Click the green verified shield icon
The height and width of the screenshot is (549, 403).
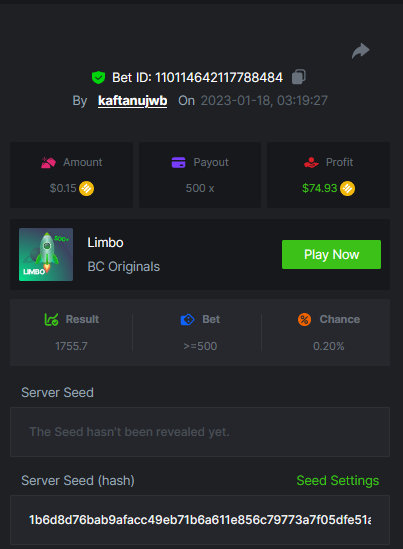[x=98, y=77]
